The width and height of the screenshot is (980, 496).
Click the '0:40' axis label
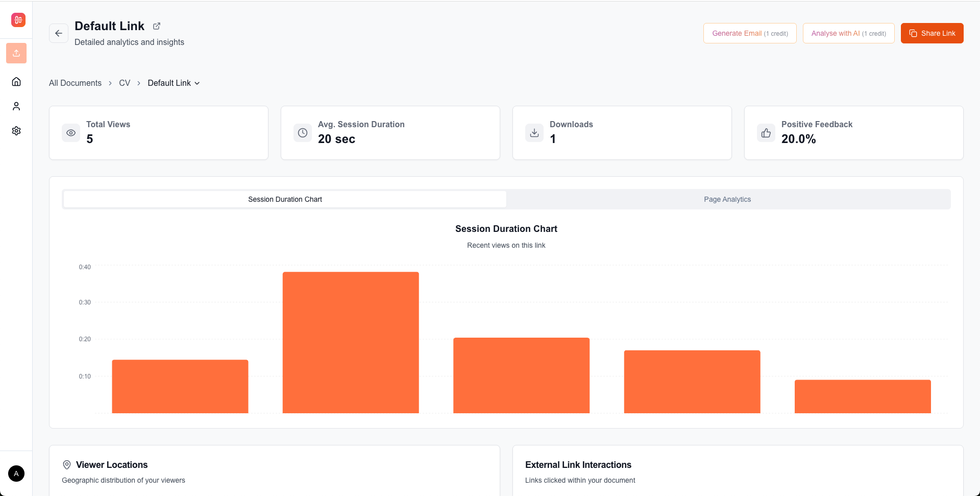pos(85,267)
